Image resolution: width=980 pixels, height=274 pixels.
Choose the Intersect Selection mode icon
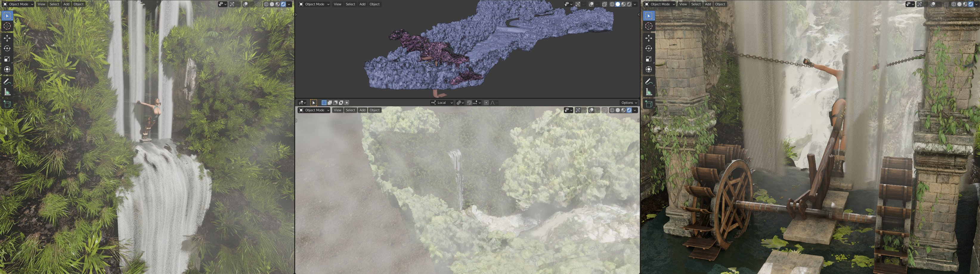tap(347, 102)
